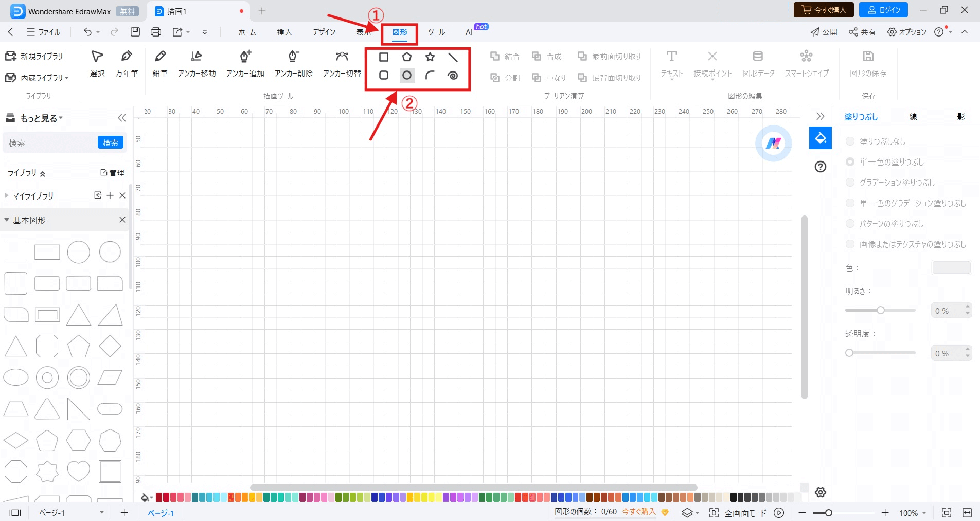Adjust the 透明度 slider handle
The height and width of the screenshot is (521, 980).
(x=849, y=353)
